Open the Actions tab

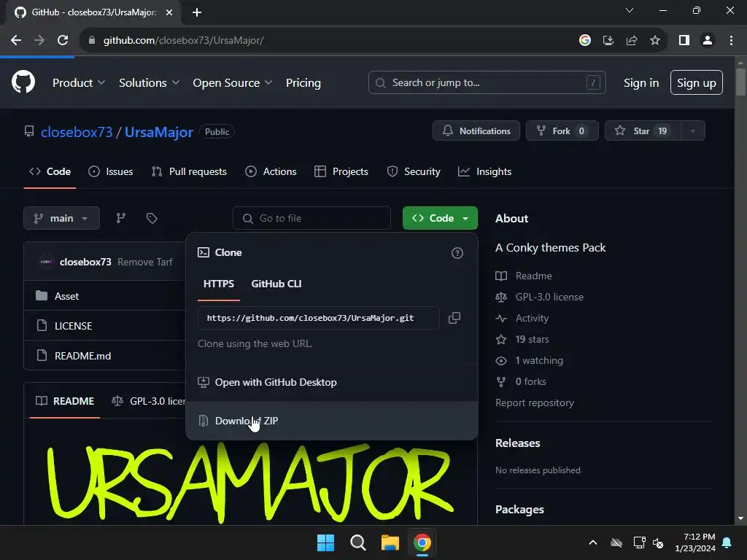click(x=271, y=171)
